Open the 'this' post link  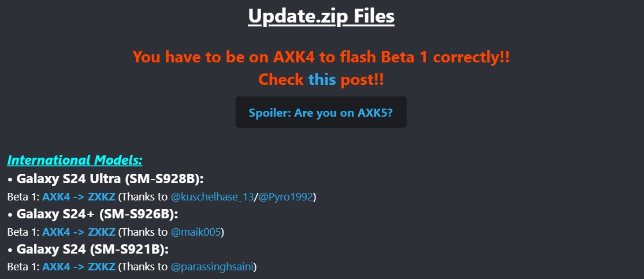click(322, 79)
